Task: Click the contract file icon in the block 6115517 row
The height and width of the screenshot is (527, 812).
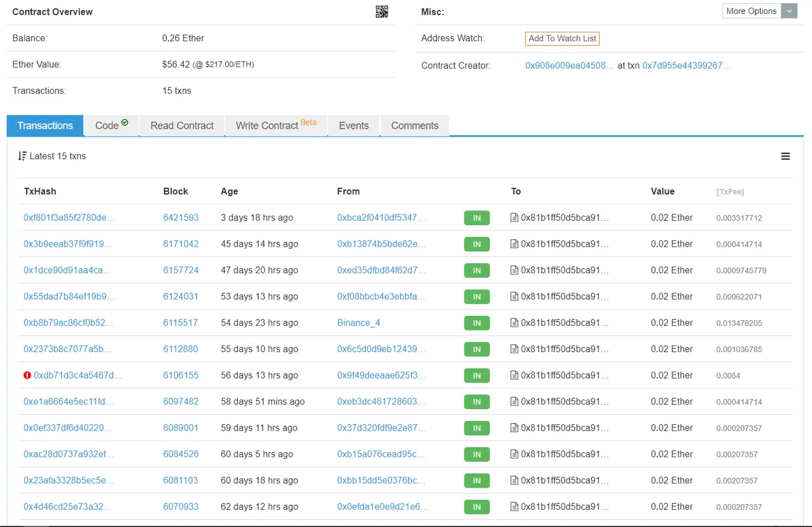Action: coord(514,323)
